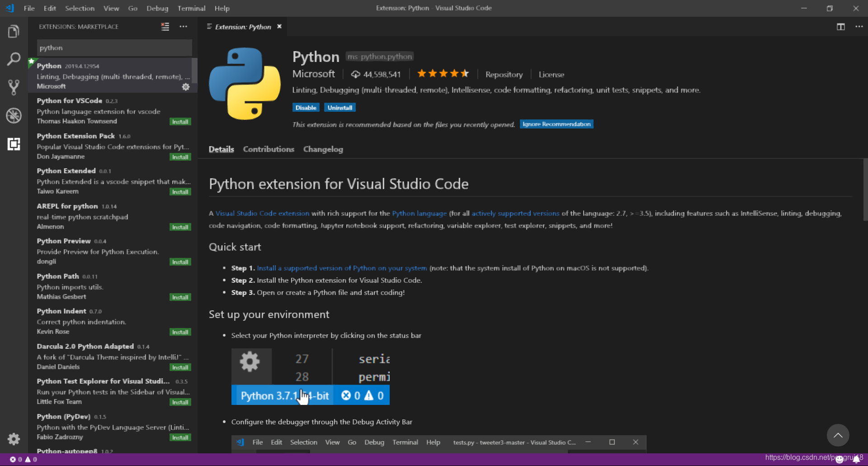This screenshot has width=868, height=466.
Task: Disable the Python extension
Action: (306, 107)
